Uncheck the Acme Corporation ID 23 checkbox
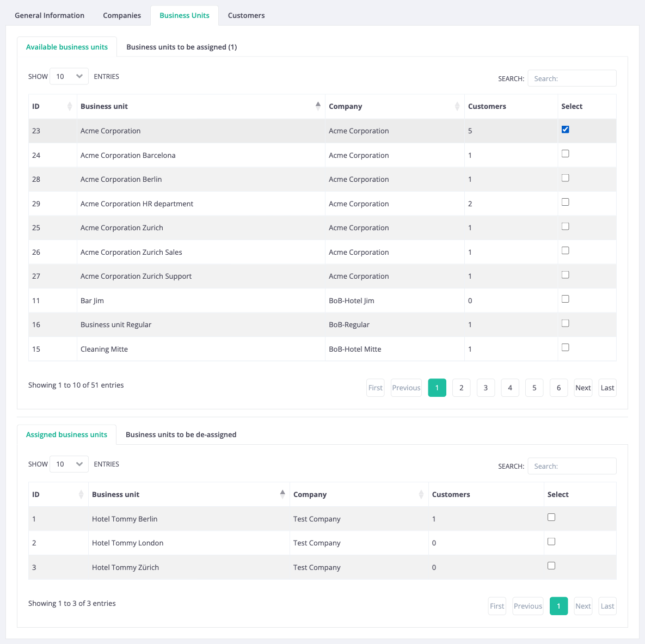This screenshot has width=645, height=644. 565,130
